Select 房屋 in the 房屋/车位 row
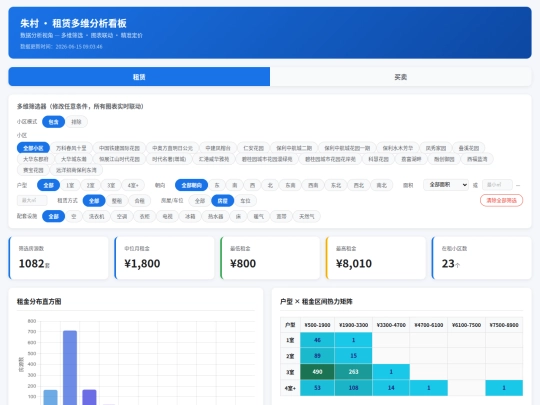 (x=222, y=201)
